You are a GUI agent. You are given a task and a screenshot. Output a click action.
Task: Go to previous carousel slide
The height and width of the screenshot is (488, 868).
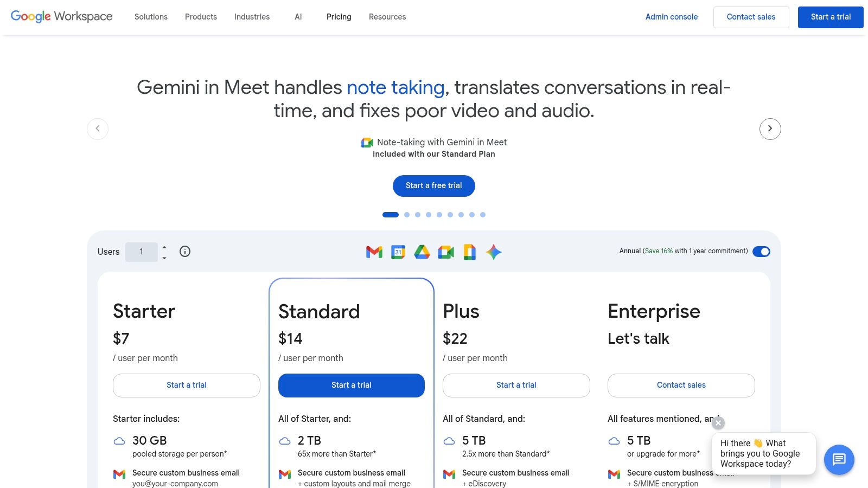(x=98, y=129)
